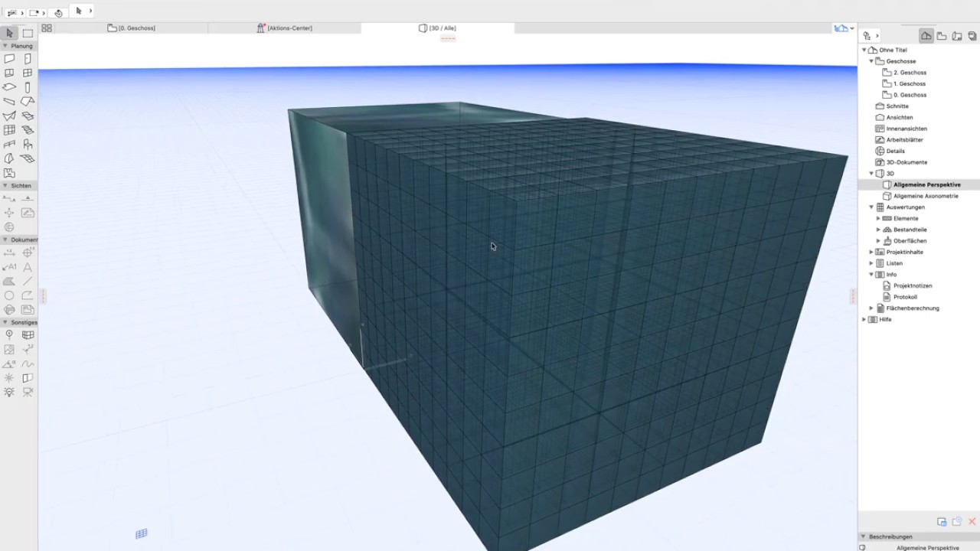Collapse the Planung toolbox section
Screen dimensions: 980x551
point(5,46)
